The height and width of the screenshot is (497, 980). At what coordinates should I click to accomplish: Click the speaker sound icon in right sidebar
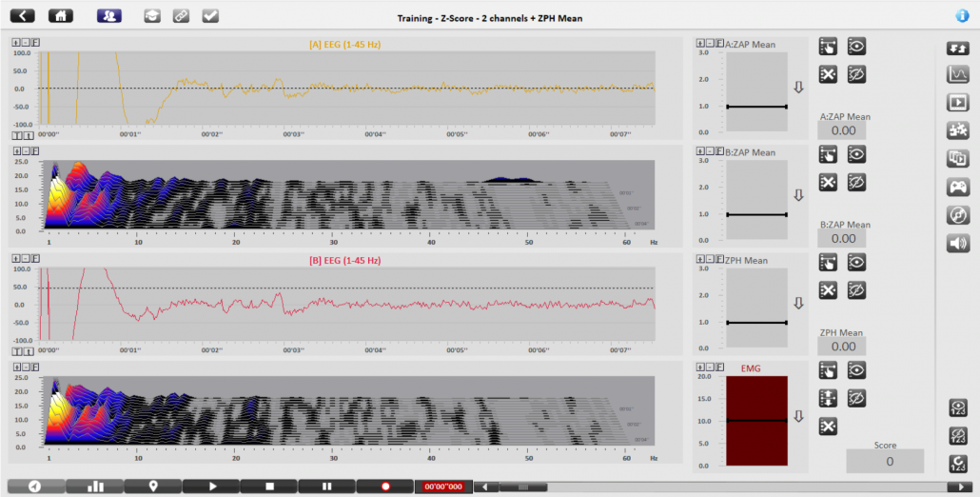pyautogui.click(x=958, y=243)
